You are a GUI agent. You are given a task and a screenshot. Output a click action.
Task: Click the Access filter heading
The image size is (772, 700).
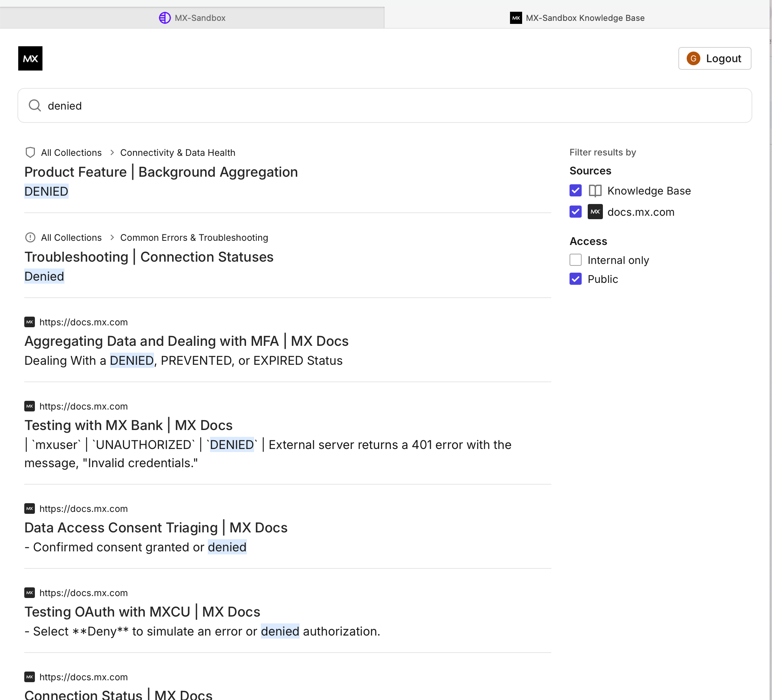[588, 241]
